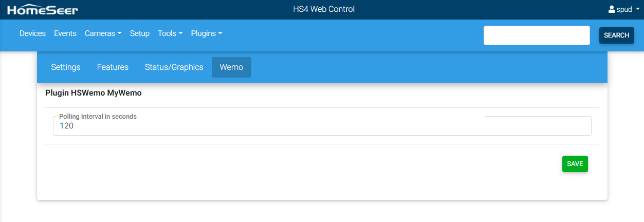Select the Features tab
644x222 pixels.
(x=113, y=67)
